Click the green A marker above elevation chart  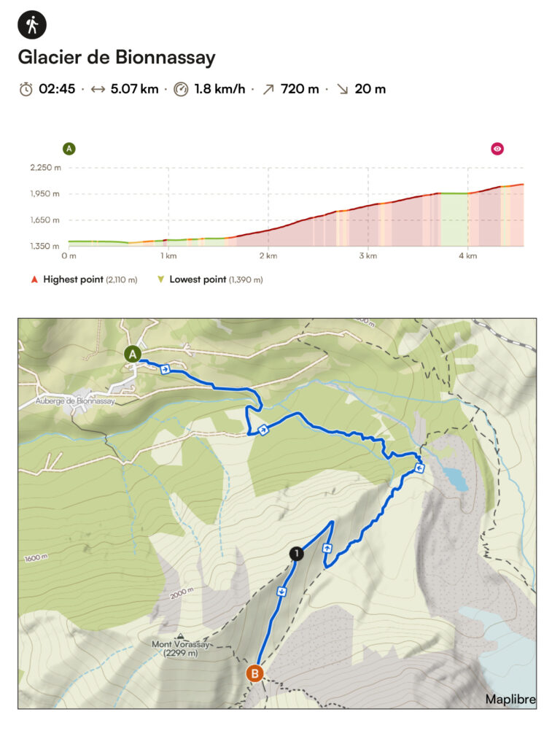click(69, 149)
